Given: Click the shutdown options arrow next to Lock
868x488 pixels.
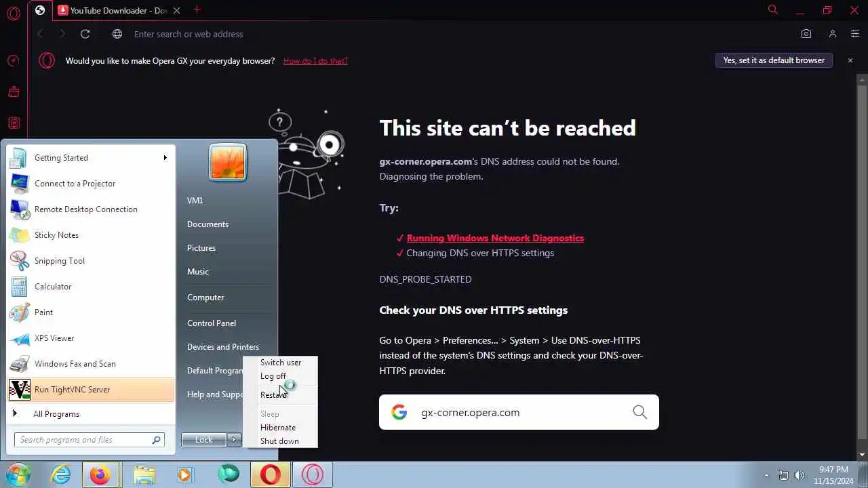Looking at the screenshot, I should (x=233, y=440).
